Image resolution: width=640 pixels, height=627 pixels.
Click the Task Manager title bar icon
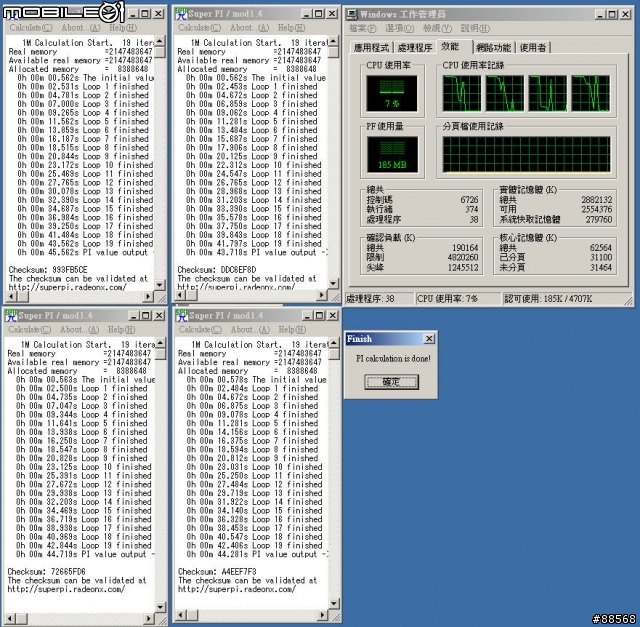tap(351, 14)
